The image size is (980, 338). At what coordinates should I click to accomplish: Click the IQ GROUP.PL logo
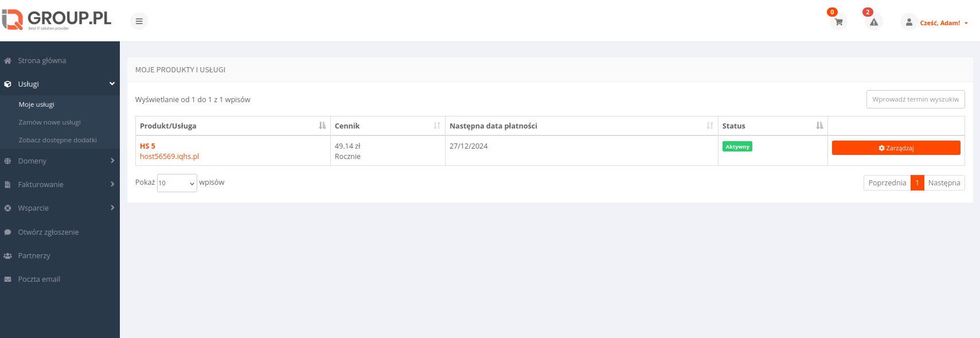56,20
